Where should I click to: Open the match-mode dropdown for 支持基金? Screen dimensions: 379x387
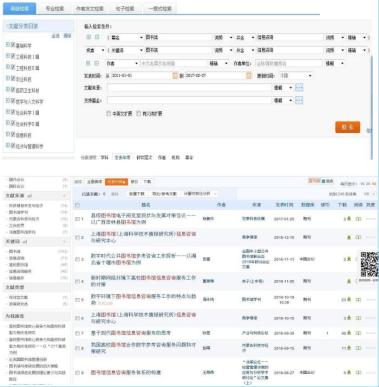(x=283, y=100)
